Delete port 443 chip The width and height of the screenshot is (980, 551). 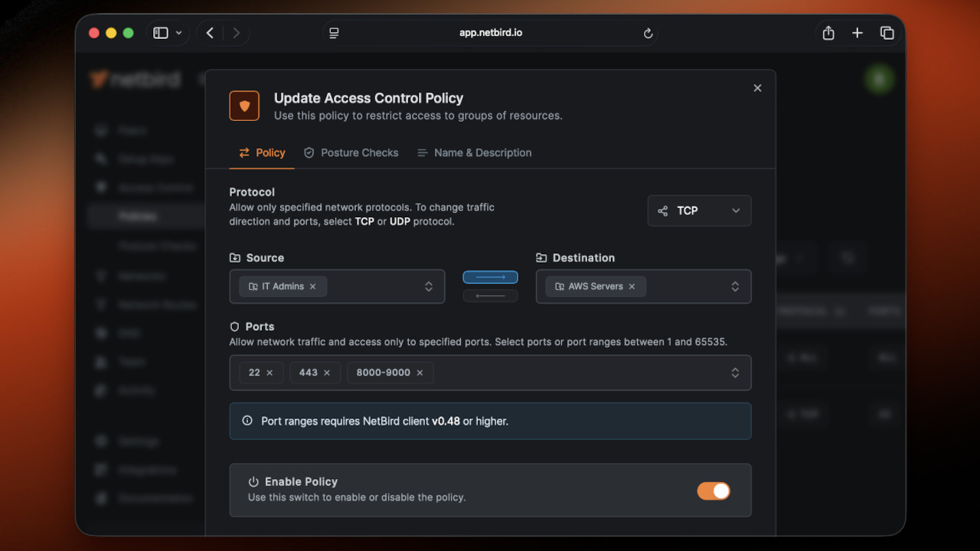click(x=327, y=373)
